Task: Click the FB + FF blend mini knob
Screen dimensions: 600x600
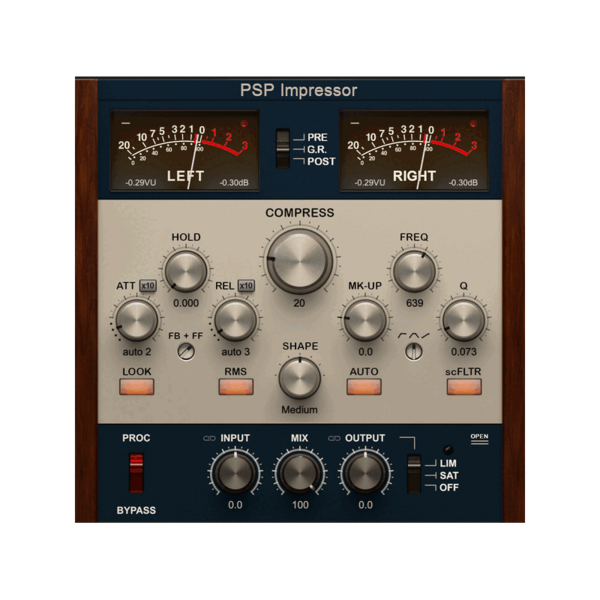Action: click(186, 351)
